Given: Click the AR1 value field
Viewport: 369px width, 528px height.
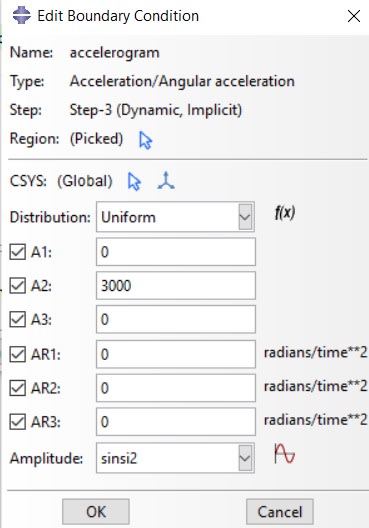Looking at the screenshot, I should pyautogui.click(x=176, y=354).
